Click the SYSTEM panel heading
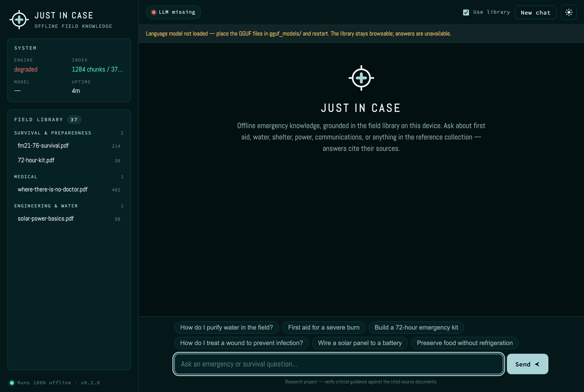Viewport: 584px width, 392px height. 25,48
